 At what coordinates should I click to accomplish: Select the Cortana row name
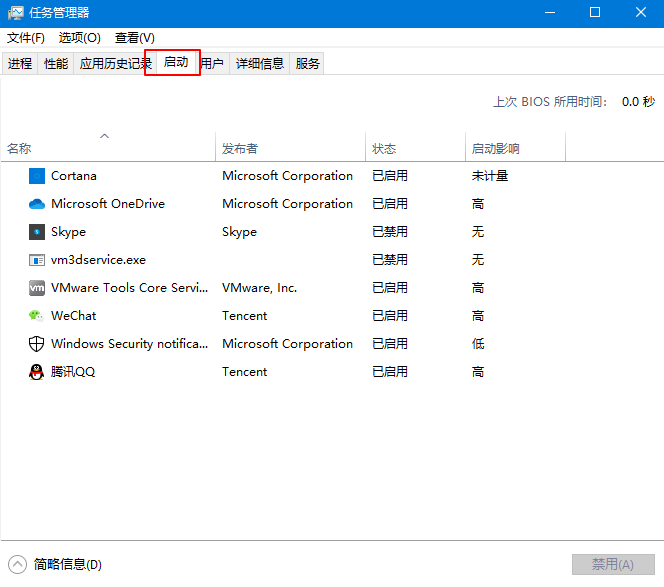74,176
